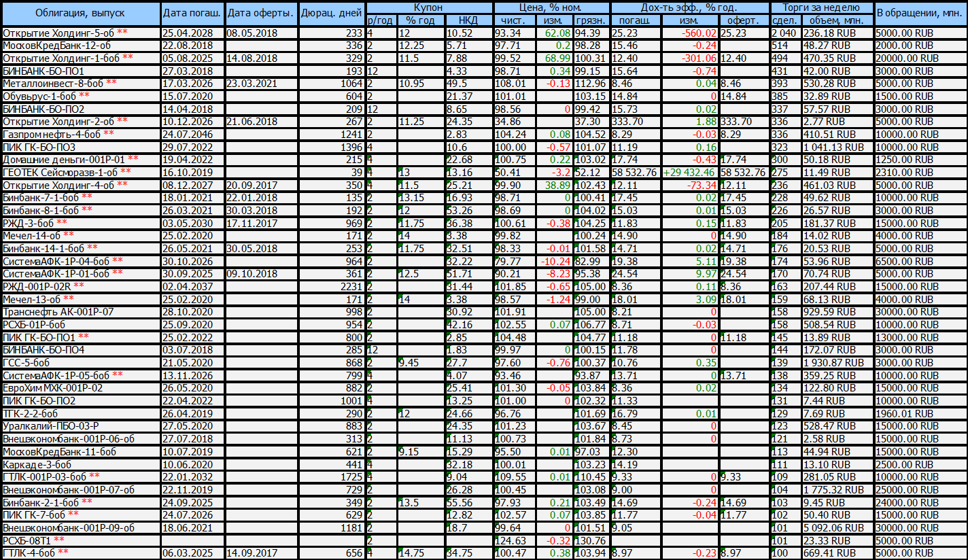Click the red asterisks next to Обувьрус-1-боб
Viewport: 968px width, 560px height.
point(84,97)
